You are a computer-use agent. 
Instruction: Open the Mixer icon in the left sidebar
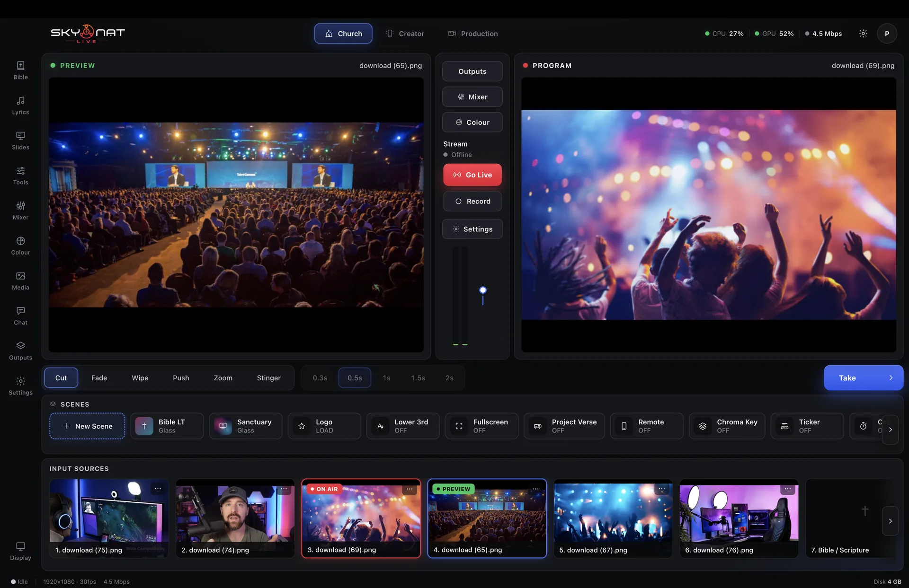click(20, 211)
